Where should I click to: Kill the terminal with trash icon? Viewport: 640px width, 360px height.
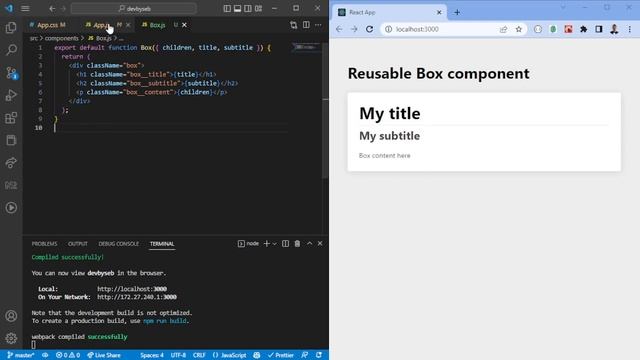coord(297,244)
